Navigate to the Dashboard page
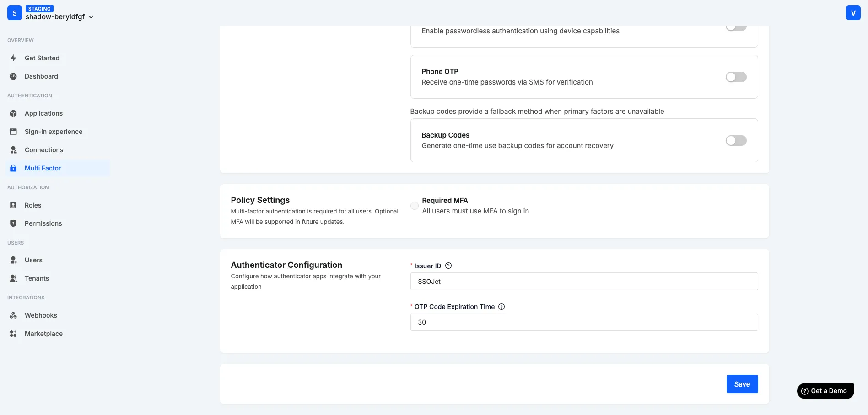 point(41,76)
